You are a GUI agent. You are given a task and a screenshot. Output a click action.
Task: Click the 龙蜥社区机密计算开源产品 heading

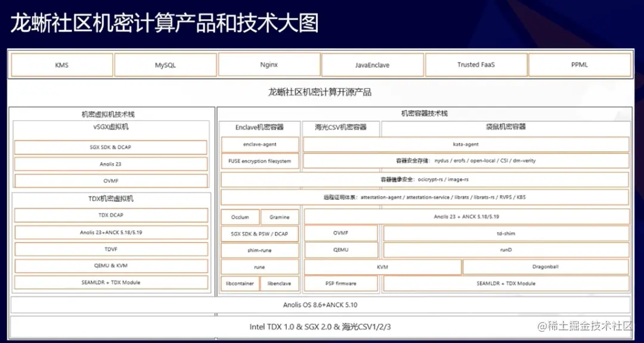(320, 92)
